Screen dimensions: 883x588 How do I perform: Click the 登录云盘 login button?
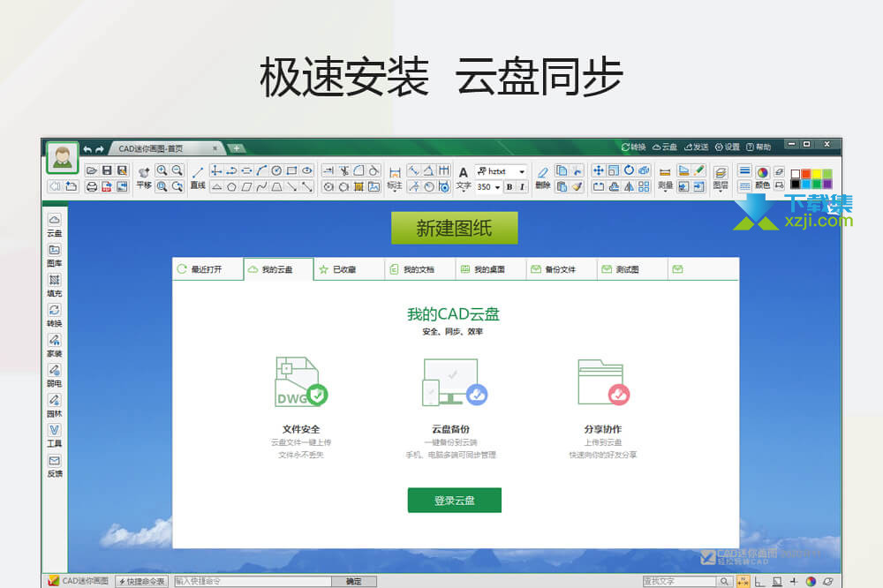coord(454,500)
